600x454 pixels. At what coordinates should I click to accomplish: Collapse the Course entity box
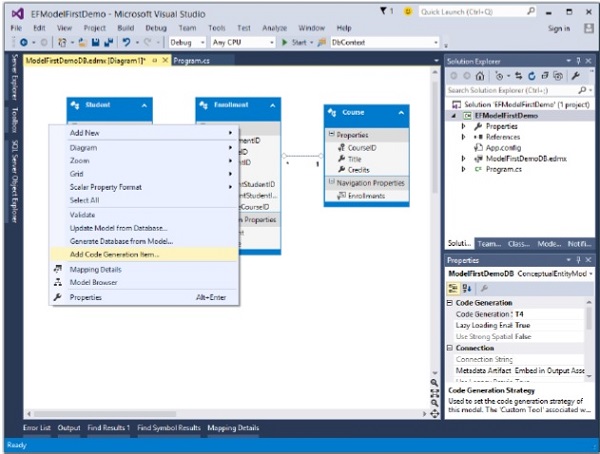399,114
